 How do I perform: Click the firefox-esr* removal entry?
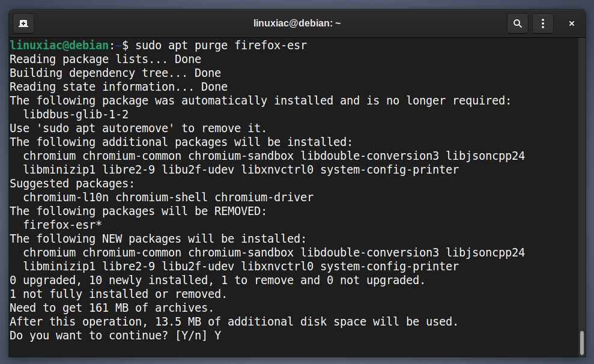62,225
